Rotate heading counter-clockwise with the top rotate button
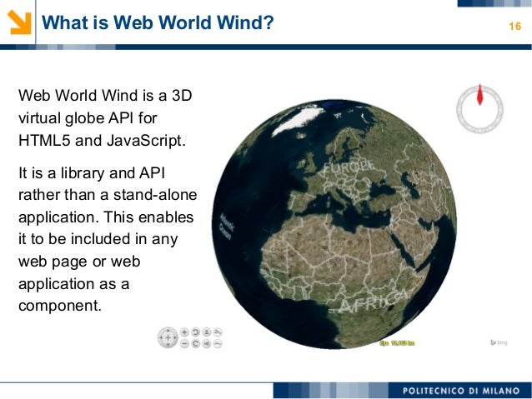This screenshot has height=399, width=532. pos(195,332)
